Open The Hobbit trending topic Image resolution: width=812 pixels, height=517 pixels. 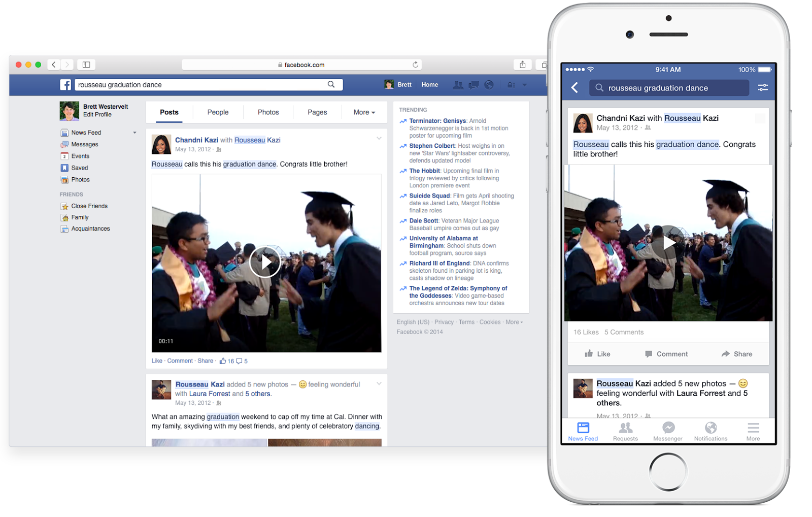[x=425, y=171]
